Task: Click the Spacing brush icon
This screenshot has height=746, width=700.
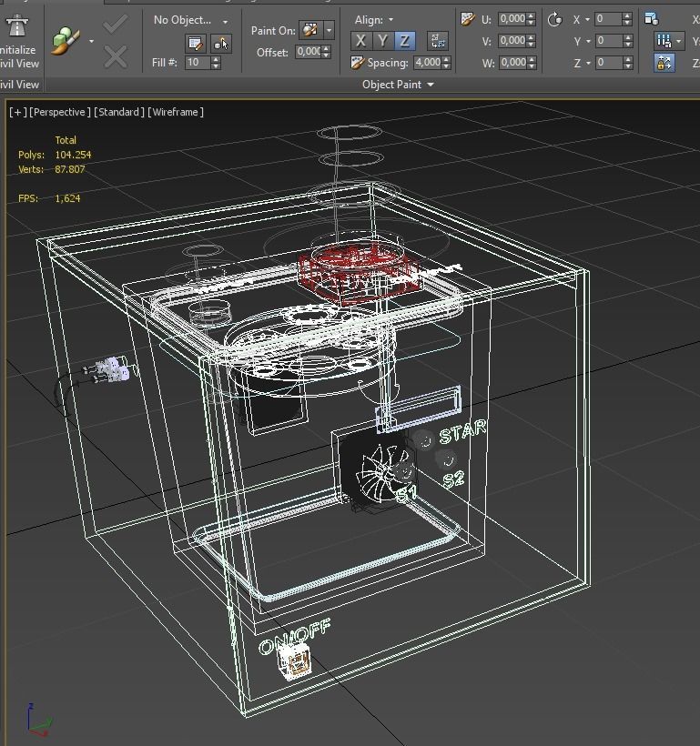Action: (x=357, y=63)
